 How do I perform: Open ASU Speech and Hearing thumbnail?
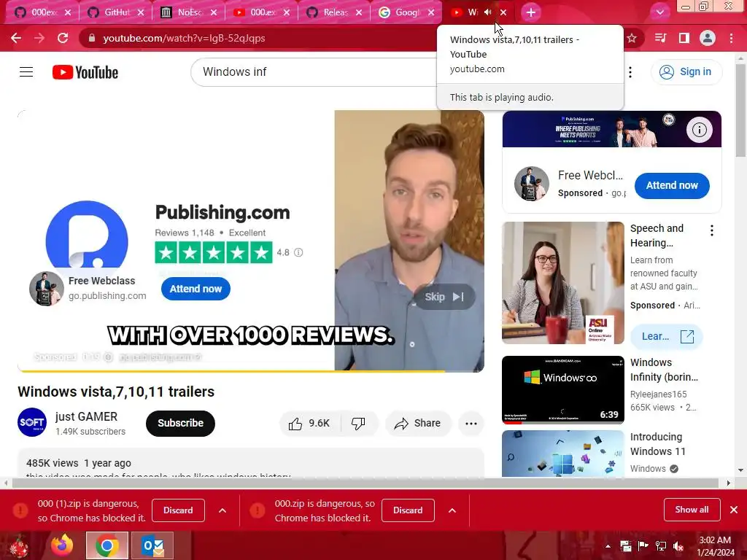click(562, 283)
